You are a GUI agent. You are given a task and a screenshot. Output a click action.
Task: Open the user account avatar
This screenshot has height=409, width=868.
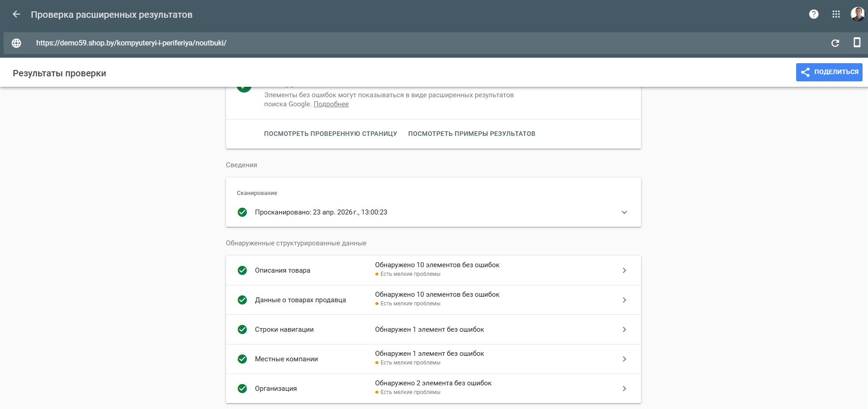click(858, 15)
